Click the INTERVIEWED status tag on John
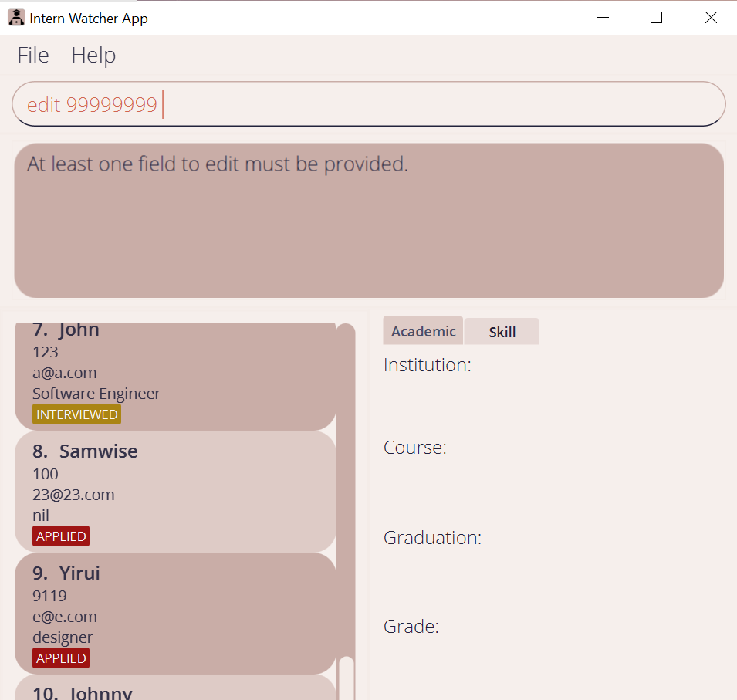Screen dimensions: 737x700 [x=76, y=414]
